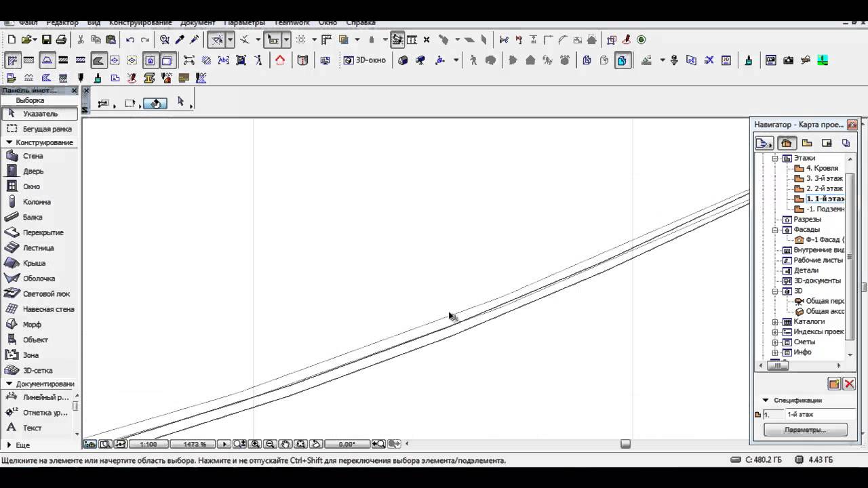
Task: Select the Перекрытие (Slab) tool
Action: click(39, 232)
